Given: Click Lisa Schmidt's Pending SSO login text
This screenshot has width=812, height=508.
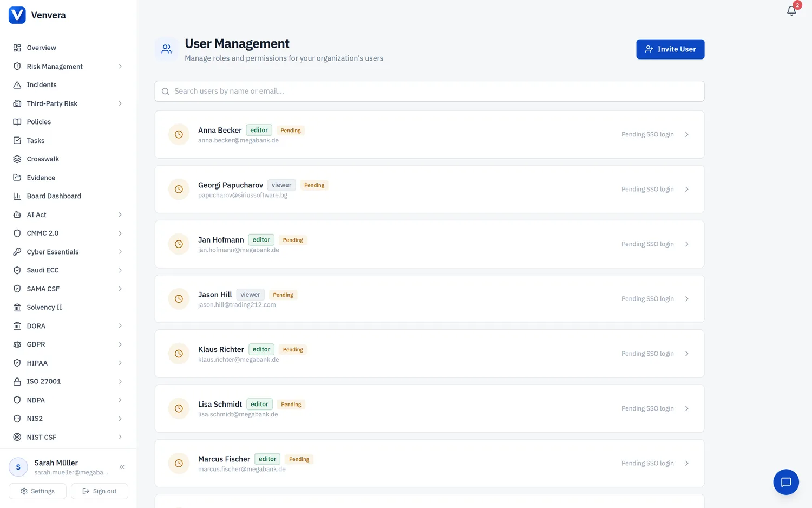Looking at the screenshot, I should click(647, 408).
